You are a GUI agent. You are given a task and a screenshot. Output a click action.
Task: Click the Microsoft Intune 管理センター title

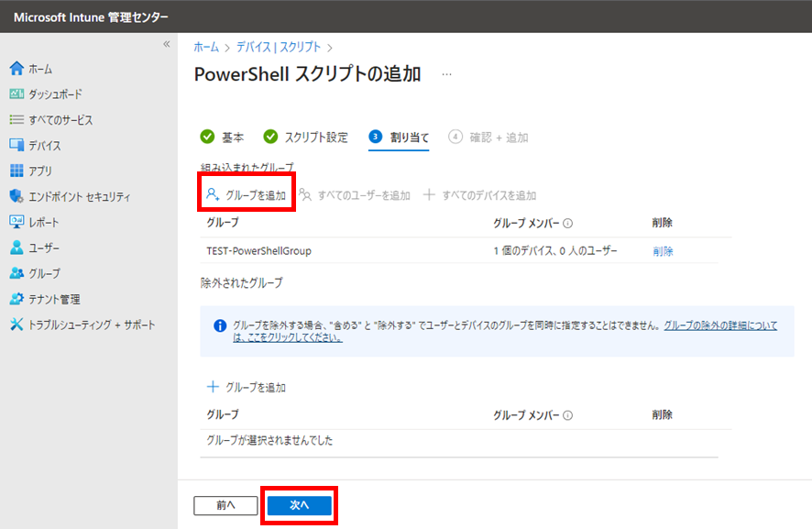click(x=91, y=17)
